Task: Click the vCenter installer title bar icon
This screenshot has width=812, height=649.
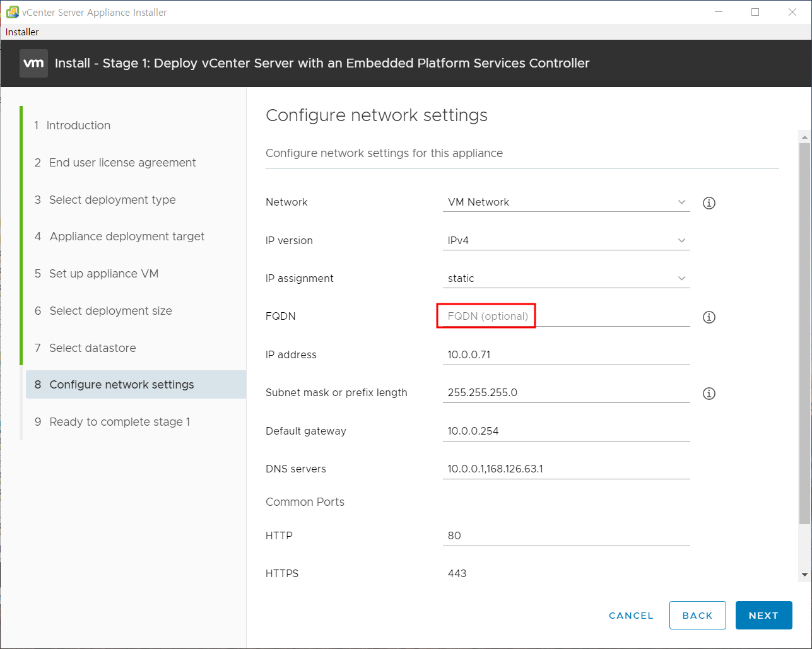Action: [12, 12]
